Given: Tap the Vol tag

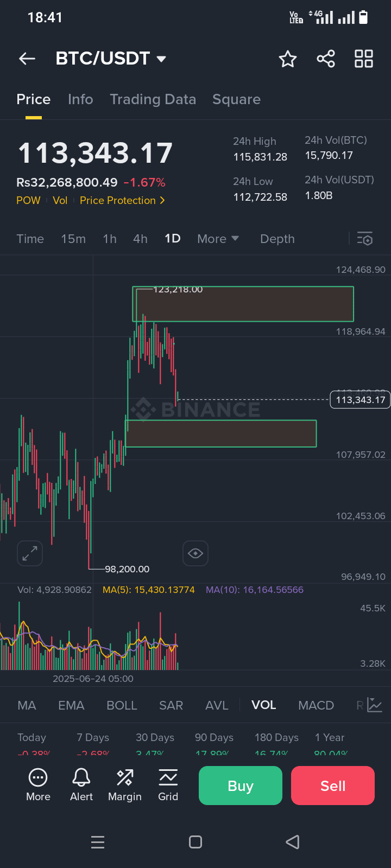Looking at the screenshot, I should click(x=60, y=200).
